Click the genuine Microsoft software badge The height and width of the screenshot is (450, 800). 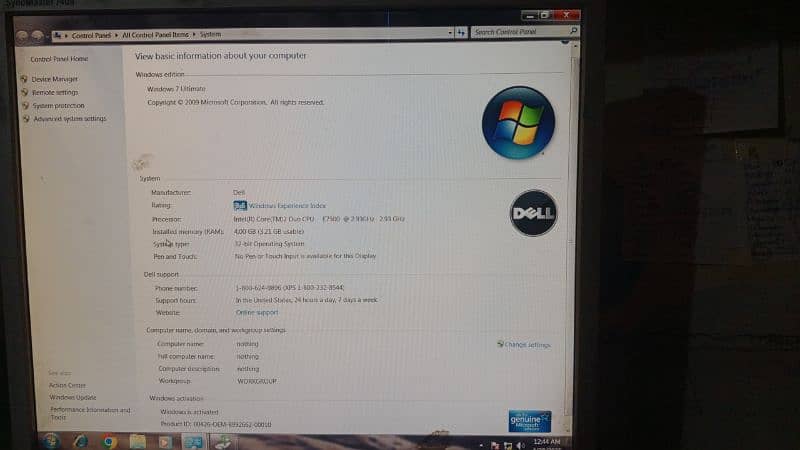coord(530,421)
